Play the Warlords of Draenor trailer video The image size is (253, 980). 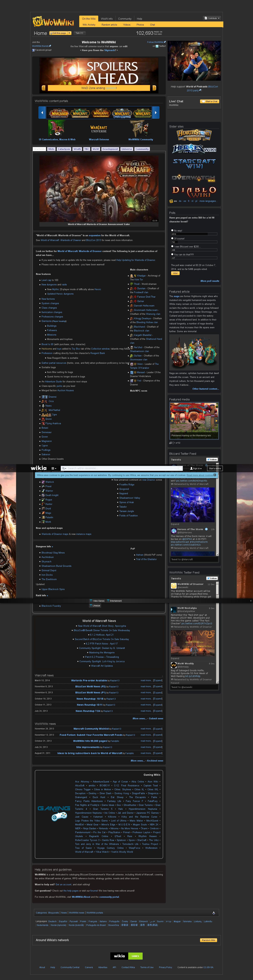99,188
